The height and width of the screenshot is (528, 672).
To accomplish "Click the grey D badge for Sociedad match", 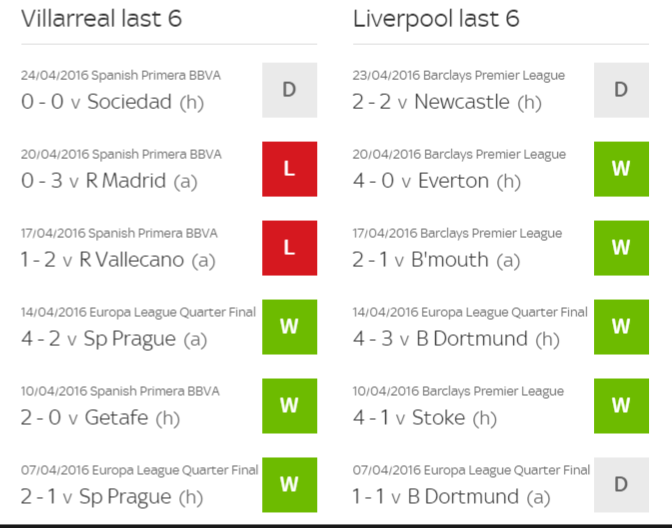I will (x=290, y=90).
